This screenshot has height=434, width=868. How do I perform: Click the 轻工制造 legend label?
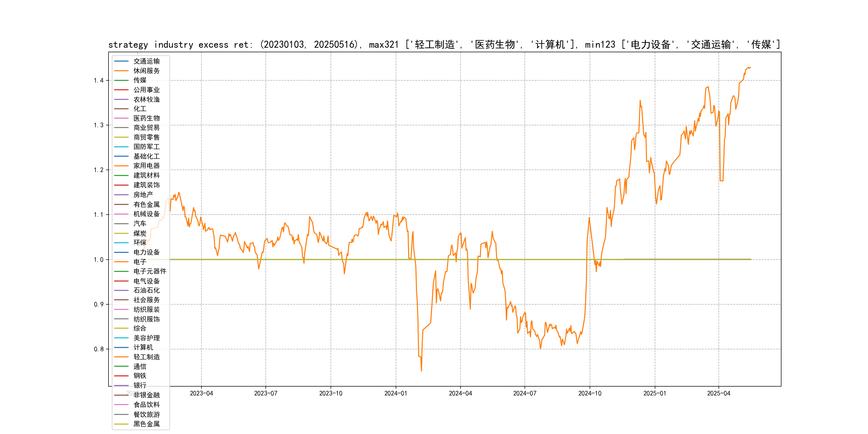click(x=146, y=357)
